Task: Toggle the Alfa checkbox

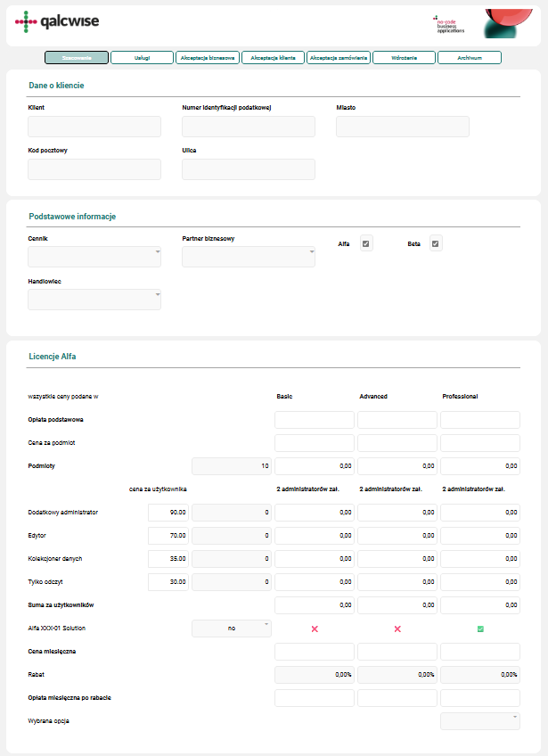Action: click(366, 243)
